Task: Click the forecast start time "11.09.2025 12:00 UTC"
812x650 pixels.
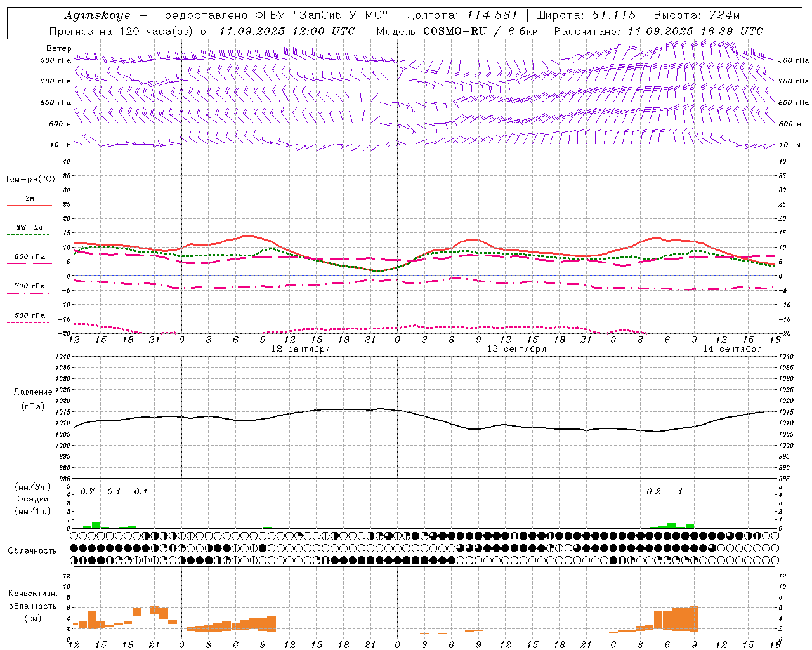Action: tap(287, 31)
